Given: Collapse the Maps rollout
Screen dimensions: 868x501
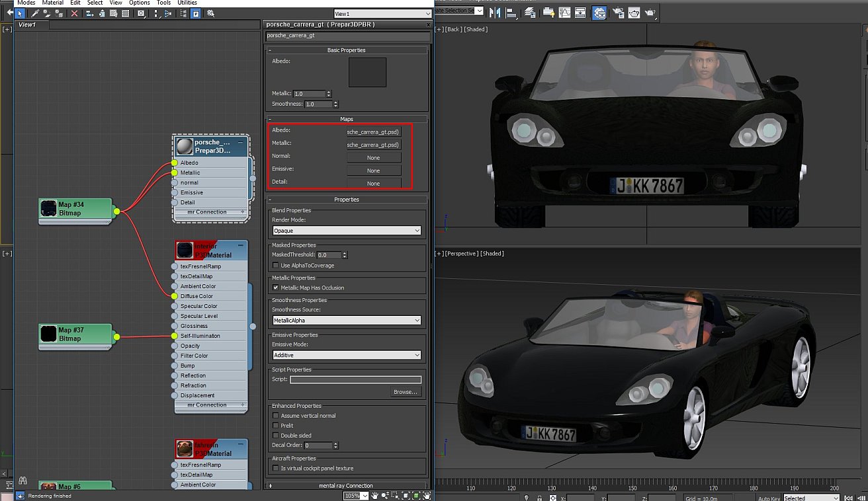Looking at the screenshot, I should pos(347,119).
